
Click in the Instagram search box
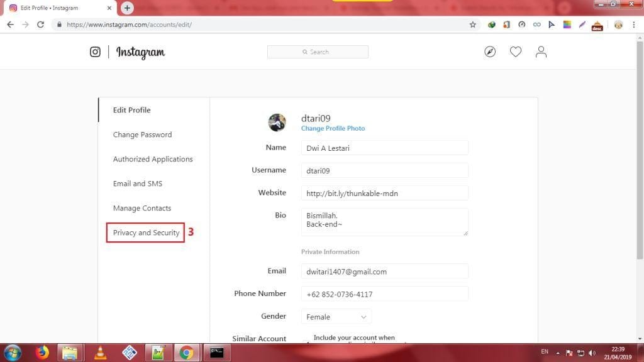tap(318, 52)
